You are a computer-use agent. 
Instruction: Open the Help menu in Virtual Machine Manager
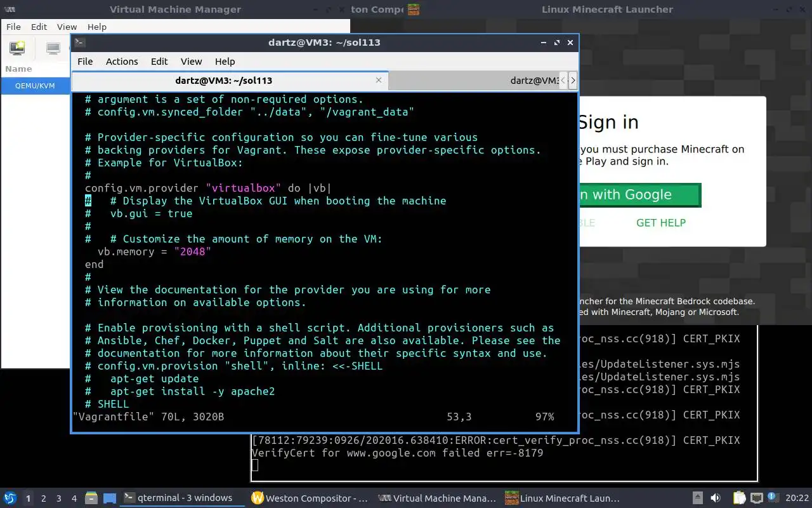pos(97,27)
